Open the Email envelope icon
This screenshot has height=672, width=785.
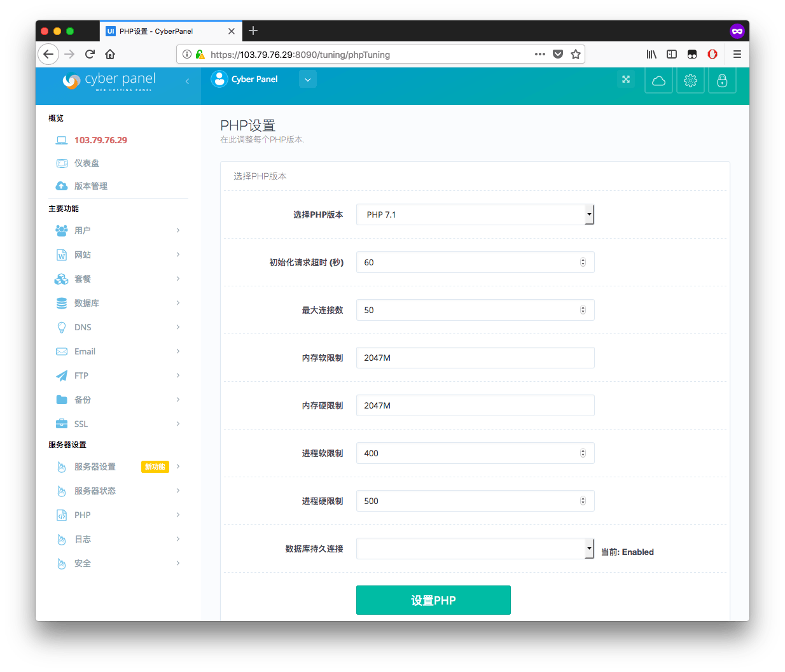point(61,351)
